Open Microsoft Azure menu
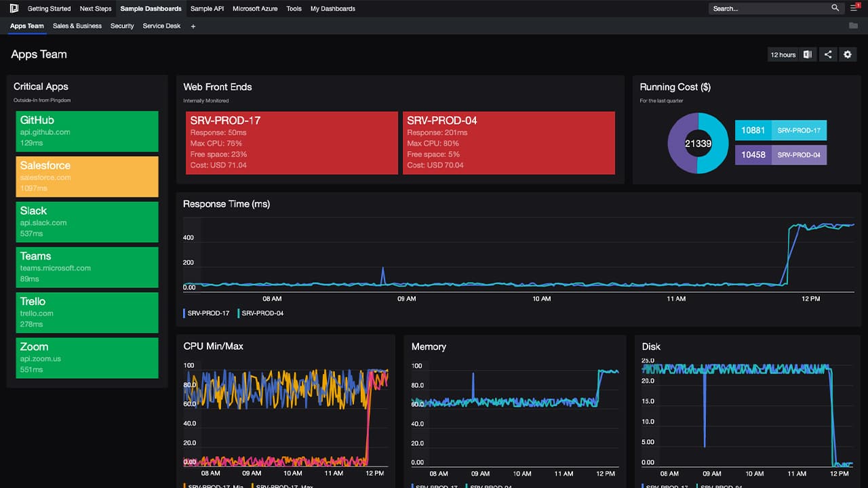Image resolution: width=868 pixels, height=488 pixels. click(x=255, y=9)
